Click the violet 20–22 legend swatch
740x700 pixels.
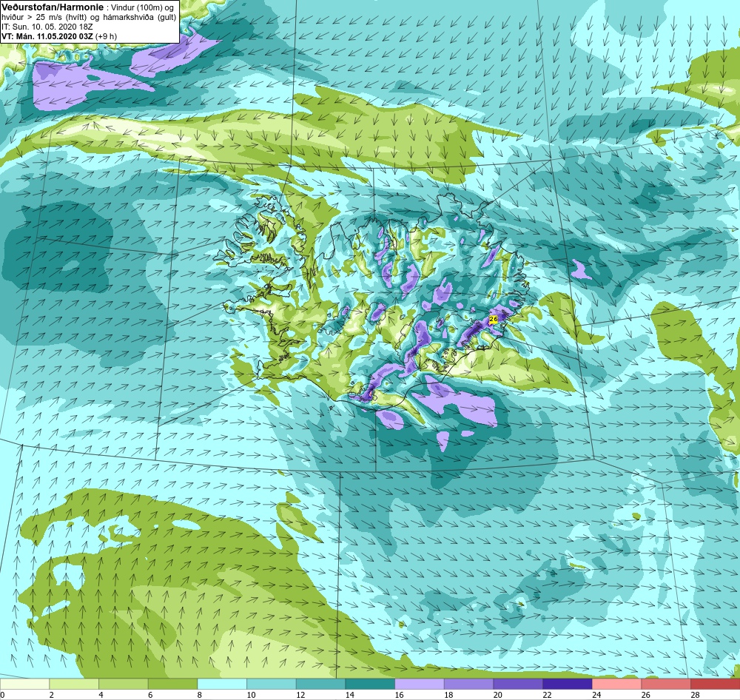coord(518,684)
